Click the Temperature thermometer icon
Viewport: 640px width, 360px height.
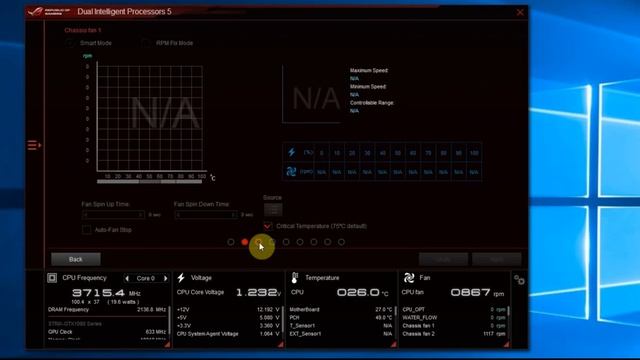tap(295, 278)
